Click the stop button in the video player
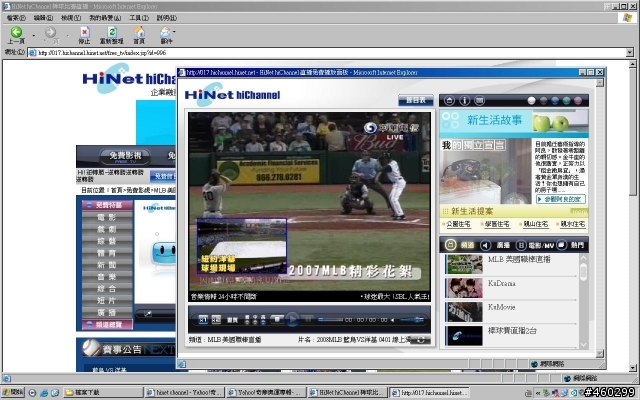The image size is (640, 400). (277, 319)
